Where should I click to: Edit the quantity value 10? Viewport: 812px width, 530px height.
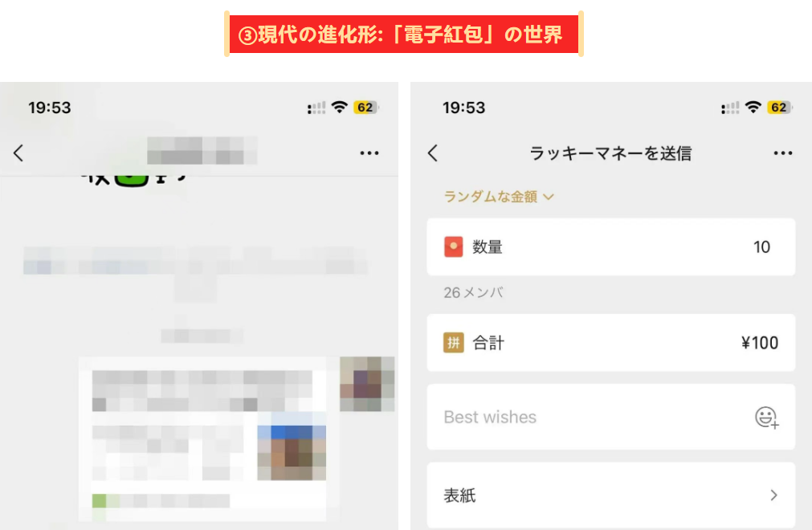pyautogui.click(x=761, y=247)
